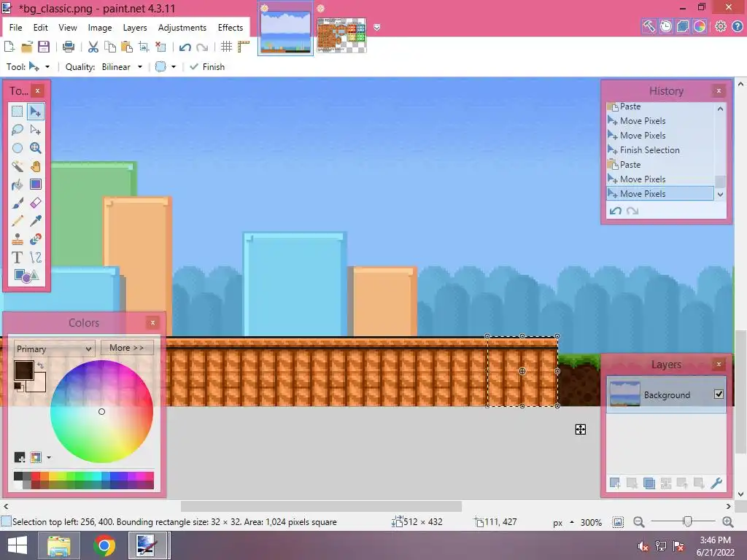Uncheck Background layer visibility checkbox

coord(719,394)
